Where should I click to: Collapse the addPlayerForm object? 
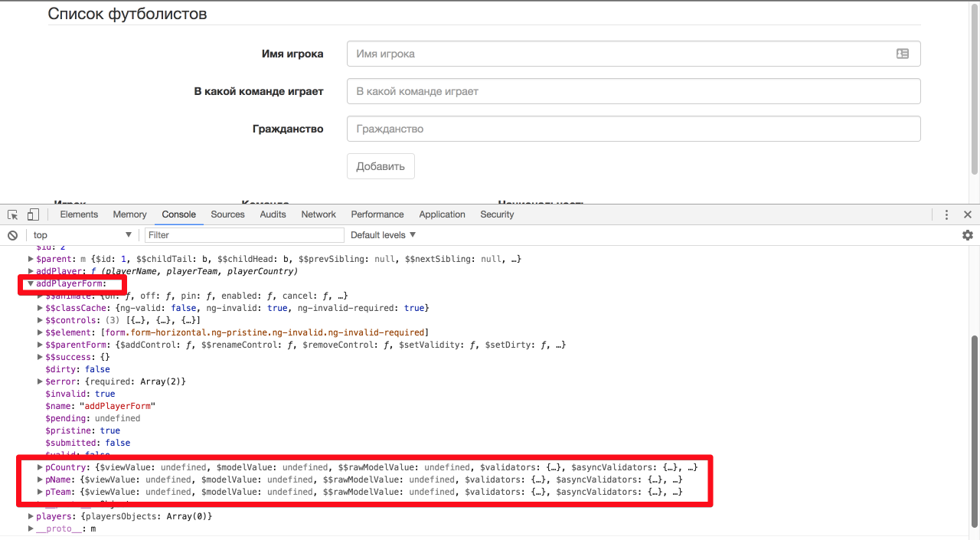click(31, 283)
